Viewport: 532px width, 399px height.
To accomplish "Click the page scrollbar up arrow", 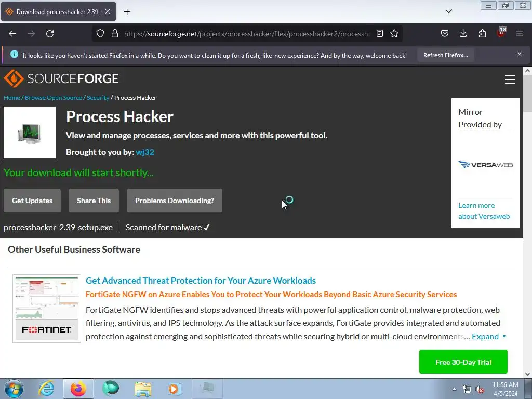I will click(x=527, y=71).
